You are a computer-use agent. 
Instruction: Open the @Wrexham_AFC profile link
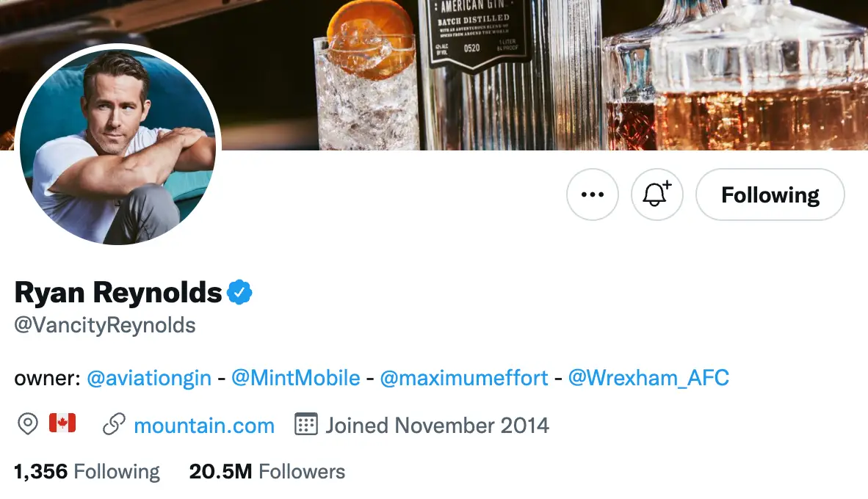pyautogui.click(x=648, y=378)
